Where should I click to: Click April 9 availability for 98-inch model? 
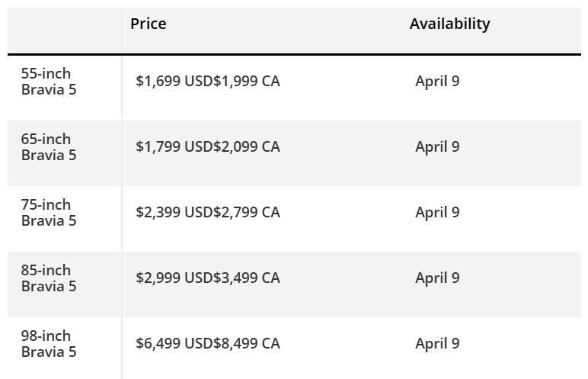pyautogui.click(x=437, y=343)
